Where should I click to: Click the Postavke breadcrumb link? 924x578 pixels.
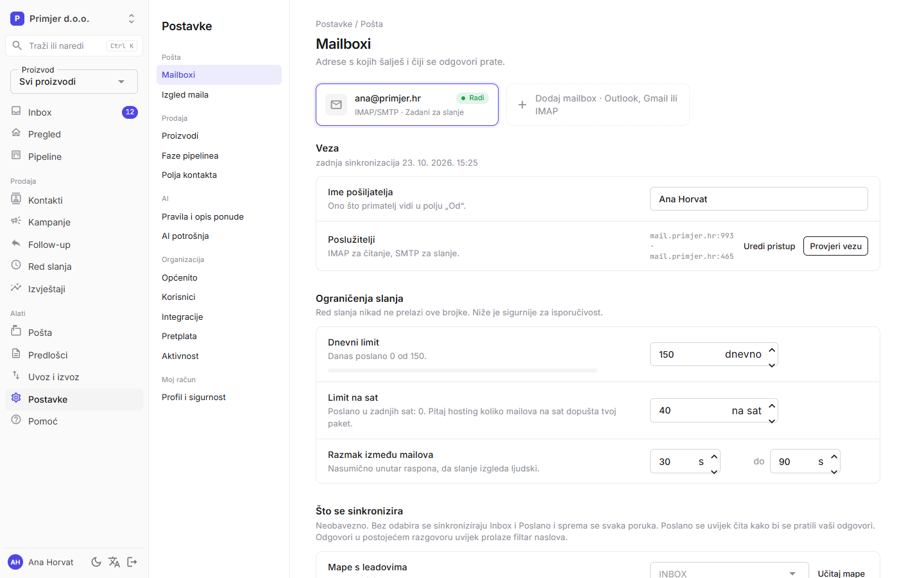click(x=334, y=24)
